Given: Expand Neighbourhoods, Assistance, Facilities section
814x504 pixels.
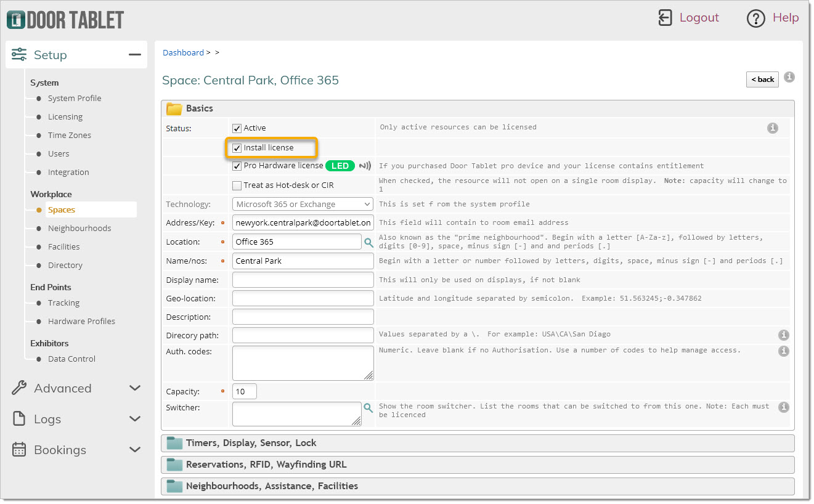Looking at the screenshot, I should pyautogui.click(x=478, y=486).
